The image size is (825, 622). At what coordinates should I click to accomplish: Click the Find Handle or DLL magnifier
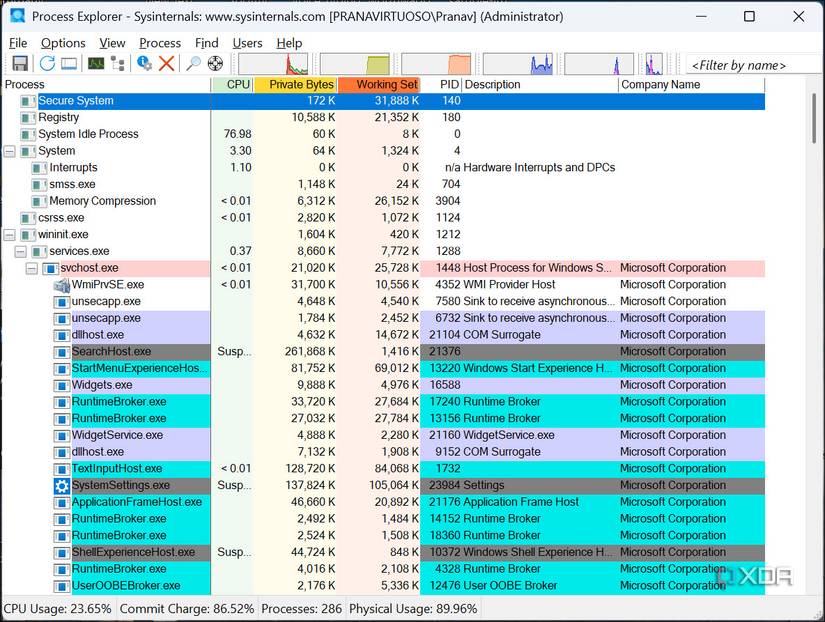click(193, 64)
